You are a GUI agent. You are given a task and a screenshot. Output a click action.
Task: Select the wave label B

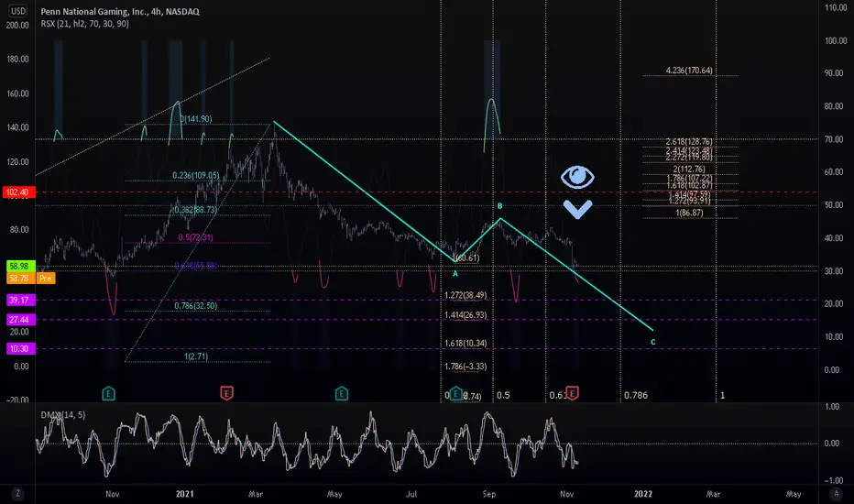pos(500,206)
